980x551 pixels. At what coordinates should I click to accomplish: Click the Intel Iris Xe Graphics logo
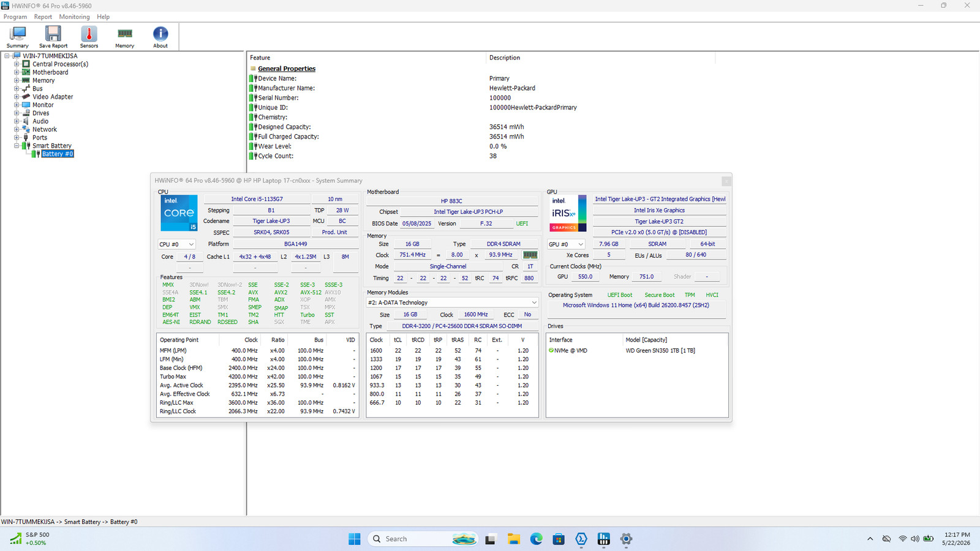coord(568,213)
